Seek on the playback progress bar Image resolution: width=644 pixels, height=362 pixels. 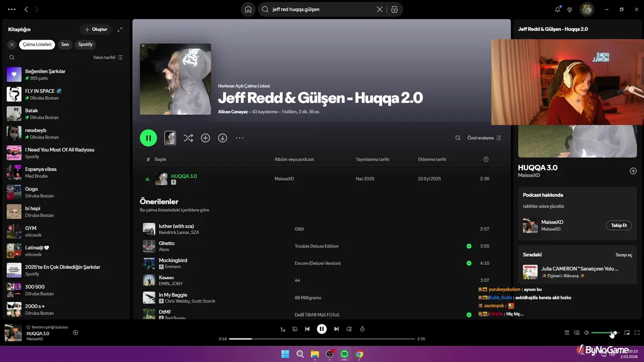click(322, 339)
